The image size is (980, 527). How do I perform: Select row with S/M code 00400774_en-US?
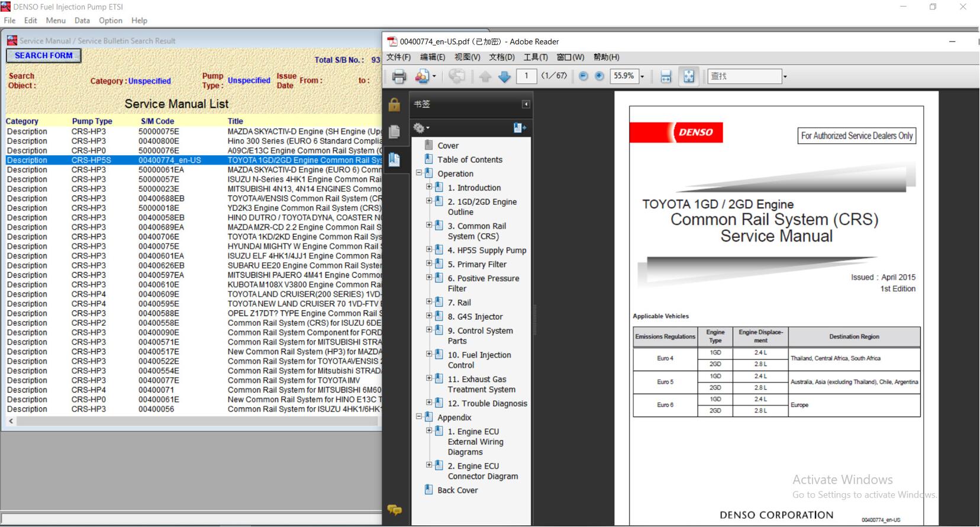click(x=194, y=160)
